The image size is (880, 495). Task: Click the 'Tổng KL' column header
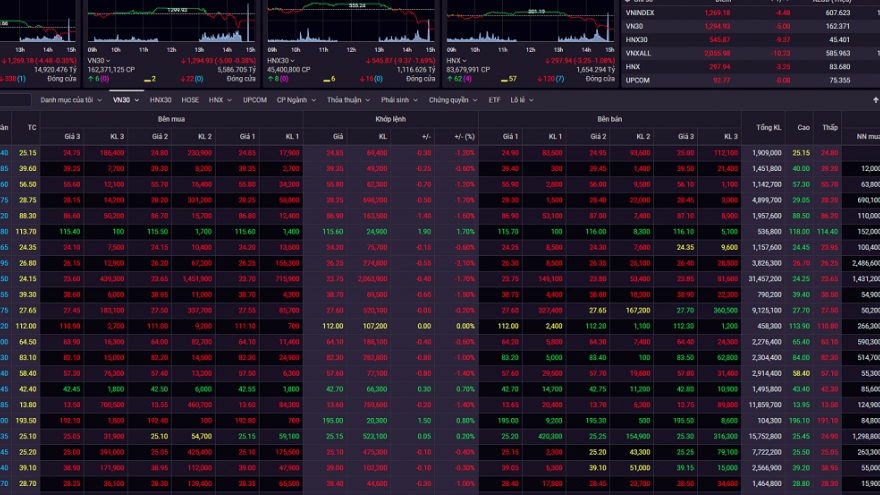pyautogui.click(x=768, y=127)
